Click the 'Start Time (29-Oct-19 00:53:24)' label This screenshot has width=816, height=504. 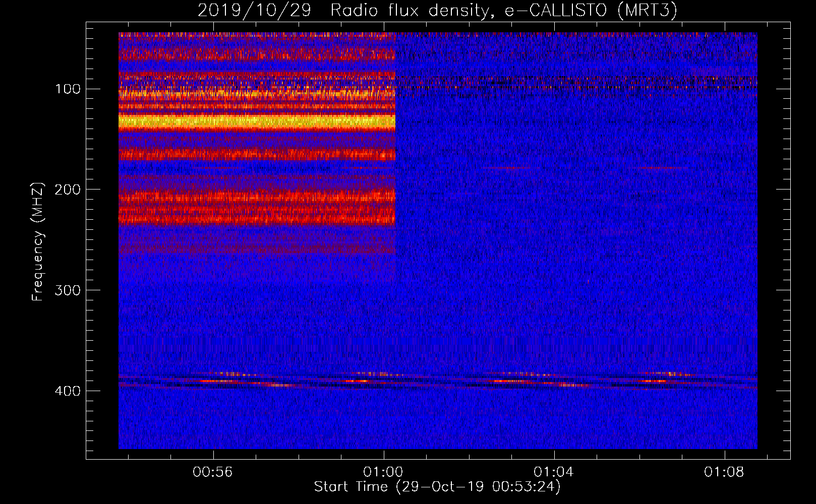point(437,487)
